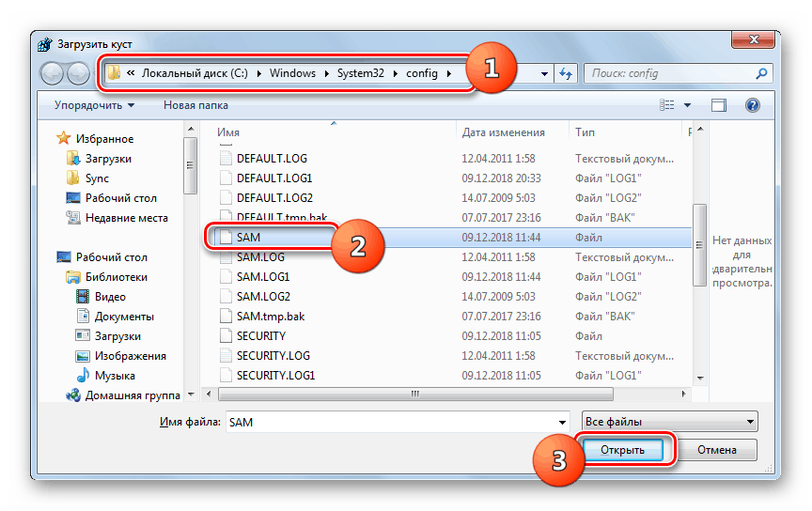The width and height of the screenshot is (812, 511).
Task: Click the file list vertical scrollbar thumb
Action: (699, 245)
